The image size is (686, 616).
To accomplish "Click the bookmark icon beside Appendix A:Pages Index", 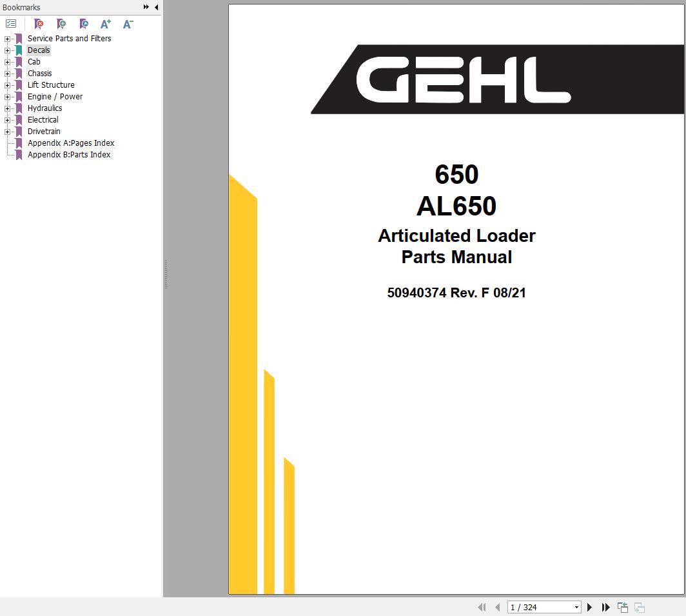I will pyautogui.click(x=19, y=143).
